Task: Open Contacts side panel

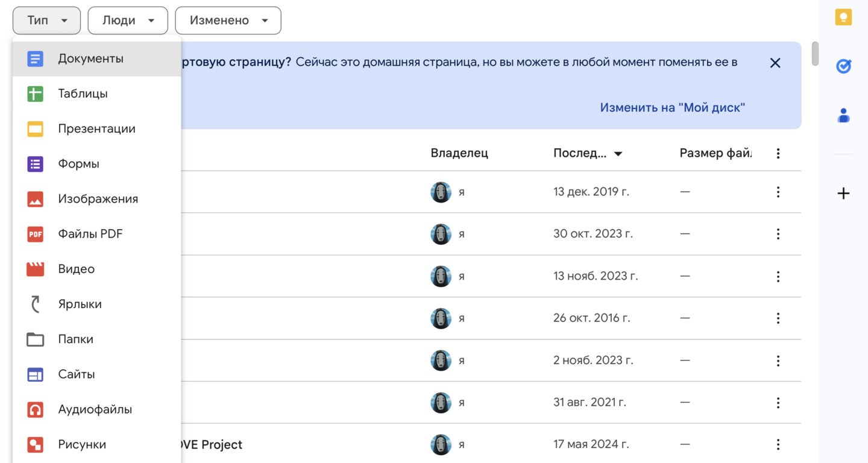Action: click(x=843, y=115)
